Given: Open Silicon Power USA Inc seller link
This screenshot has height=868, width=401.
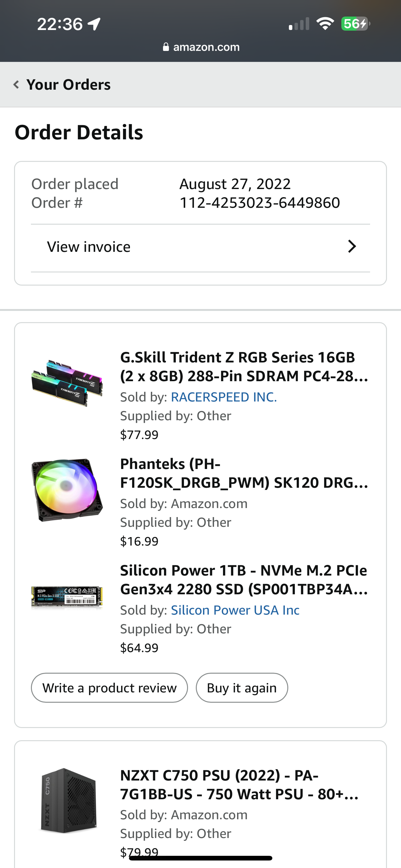Looking at the screenshot, I should [235, 610].
